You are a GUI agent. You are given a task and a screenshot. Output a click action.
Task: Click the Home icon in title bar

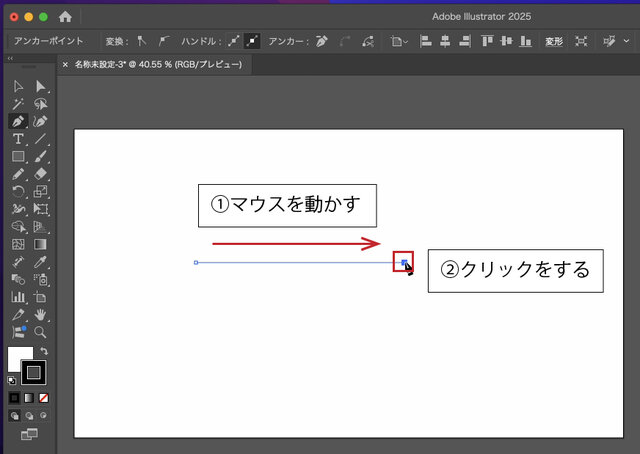[65, 17]
